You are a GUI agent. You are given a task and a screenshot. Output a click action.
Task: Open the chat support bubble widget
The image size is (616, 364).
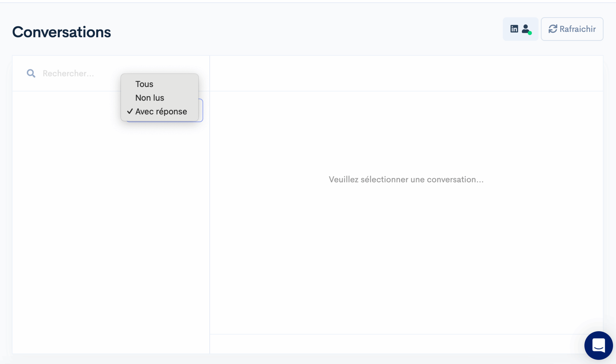point(598,345)
